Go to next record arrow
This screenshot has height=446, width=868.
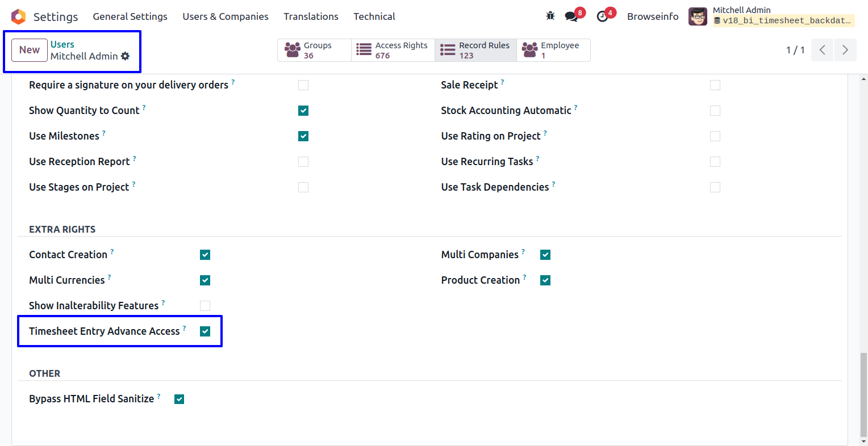click(845, 50)
